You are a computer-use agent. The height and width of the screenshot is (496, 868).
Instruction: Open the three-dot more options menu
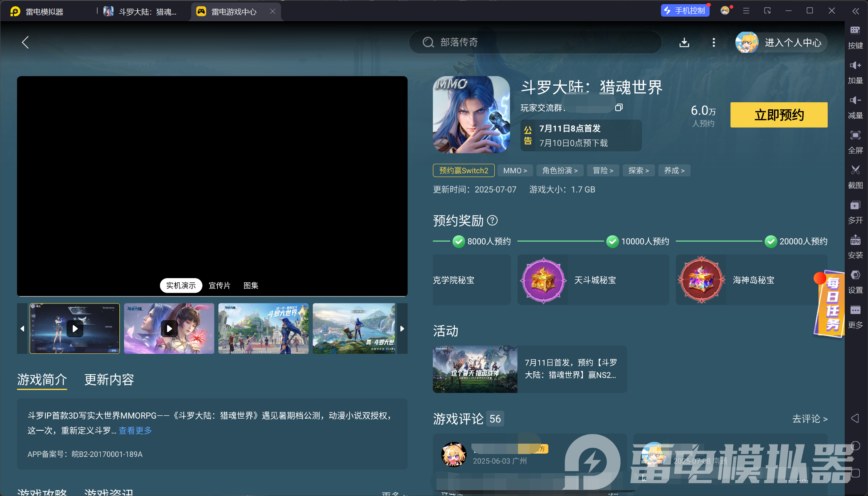pyautogui.click(x=714, y=42)
